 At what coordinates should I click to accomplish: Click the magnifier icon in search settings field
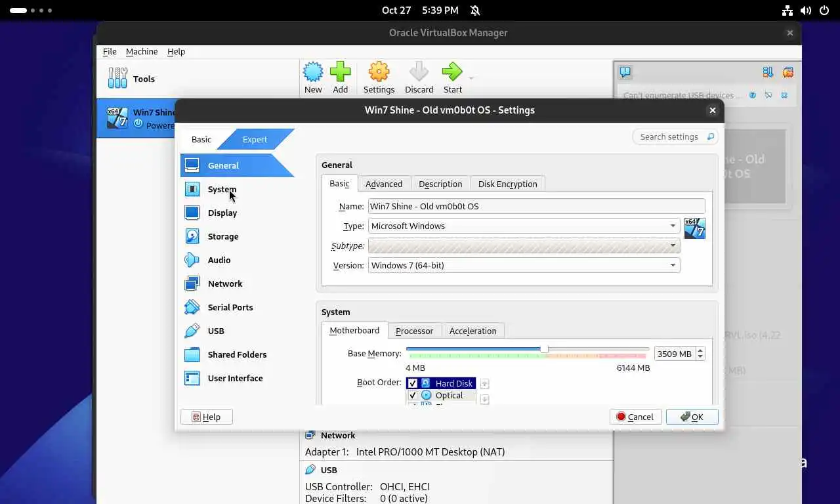710,137
